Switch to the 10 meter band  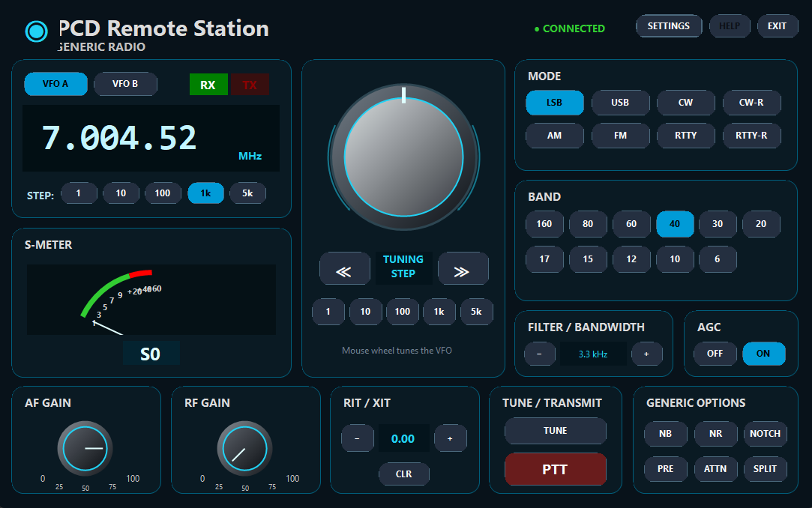675,259
